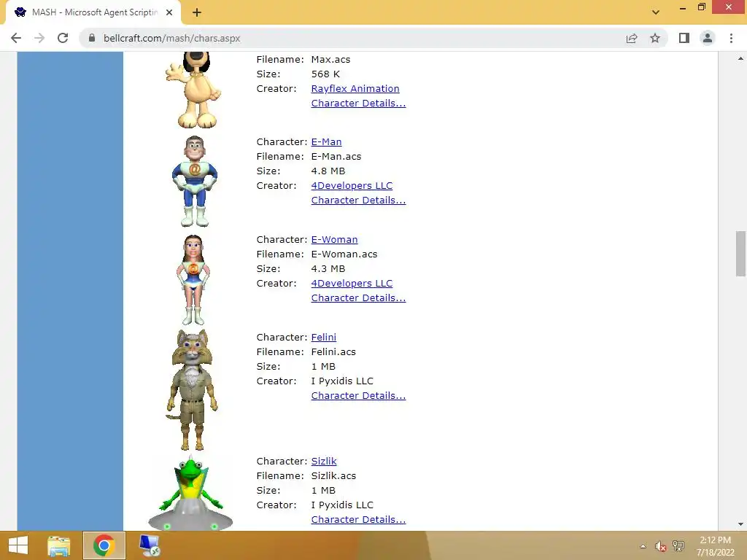This screenshot has height=560, width=747.
Task: Click the E-Man superhero image
Action: pos(194,181)
